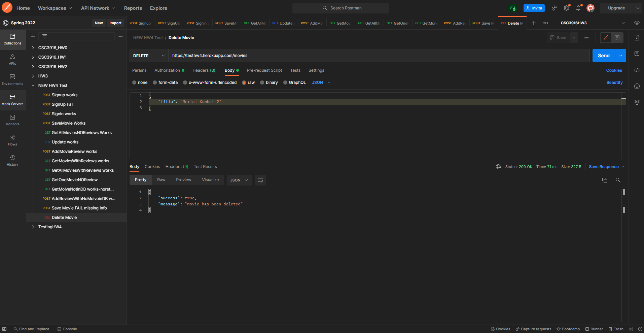This screenshot has height=333, width=644.
Task: Open the Mock Servers sidebar panel
Action: coord(12,100)
